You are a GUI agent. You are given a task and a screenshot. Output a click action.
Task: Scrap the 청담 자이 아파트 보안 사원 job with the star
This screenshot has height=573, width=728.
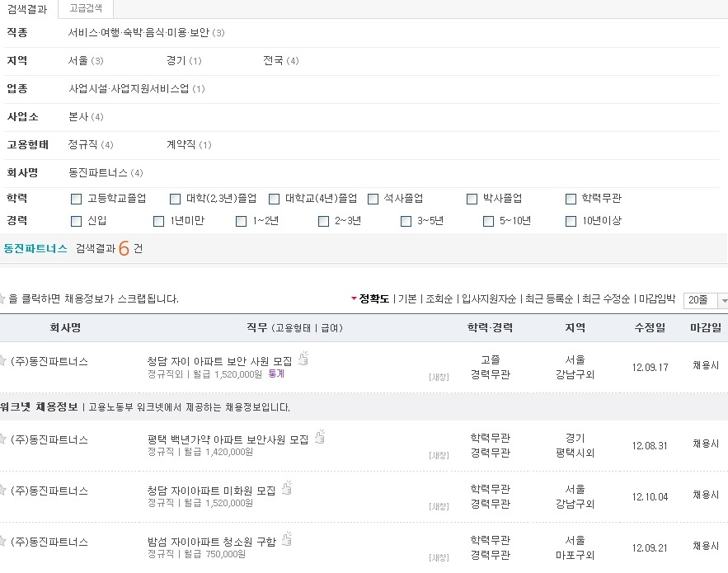tap(2, 361)
